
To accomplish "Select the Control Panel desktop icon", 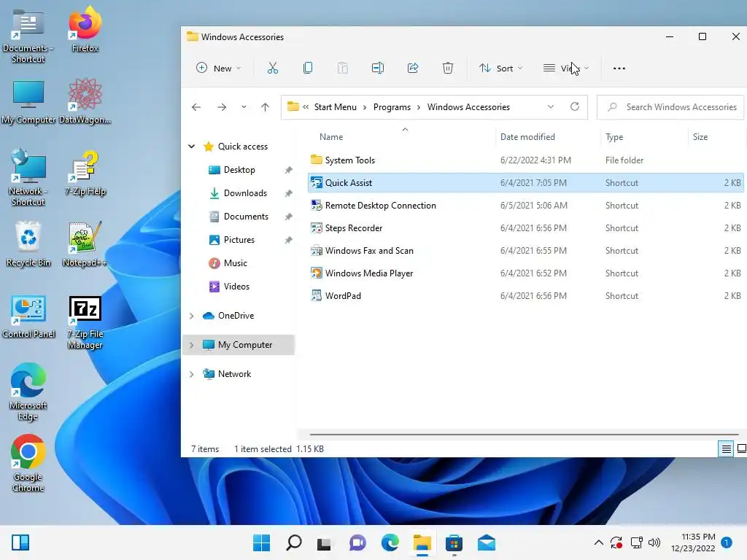I will point(28,316).
